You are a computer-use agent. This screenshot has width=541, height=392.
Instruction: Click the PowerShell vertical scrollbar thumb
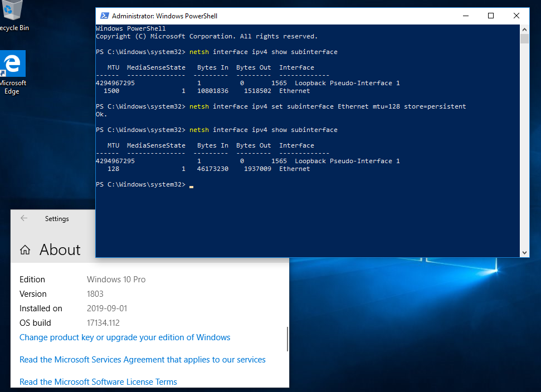click(x=524, y=38)
